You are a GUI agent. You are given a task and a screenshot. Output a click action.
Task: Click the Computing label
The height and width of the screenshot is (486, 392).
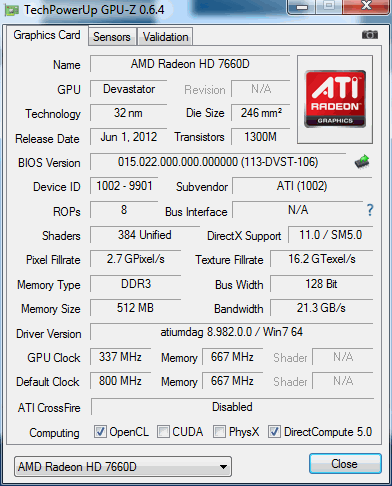[x=54, y=433]
